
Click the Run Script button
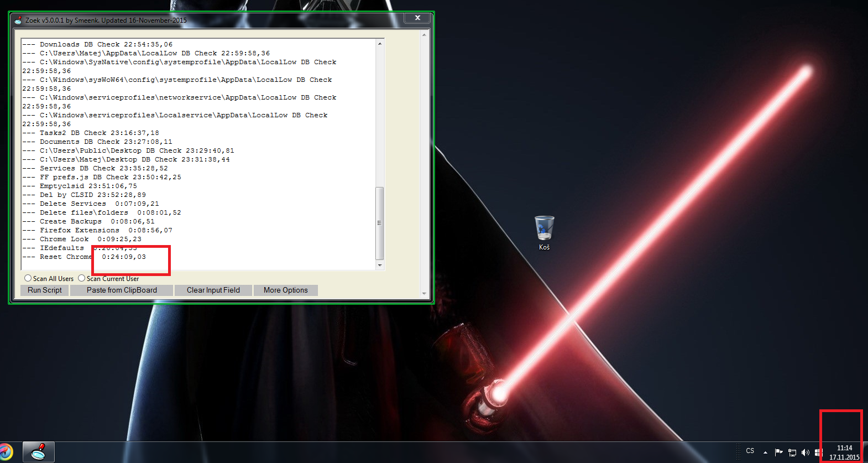tap(45, 290)
